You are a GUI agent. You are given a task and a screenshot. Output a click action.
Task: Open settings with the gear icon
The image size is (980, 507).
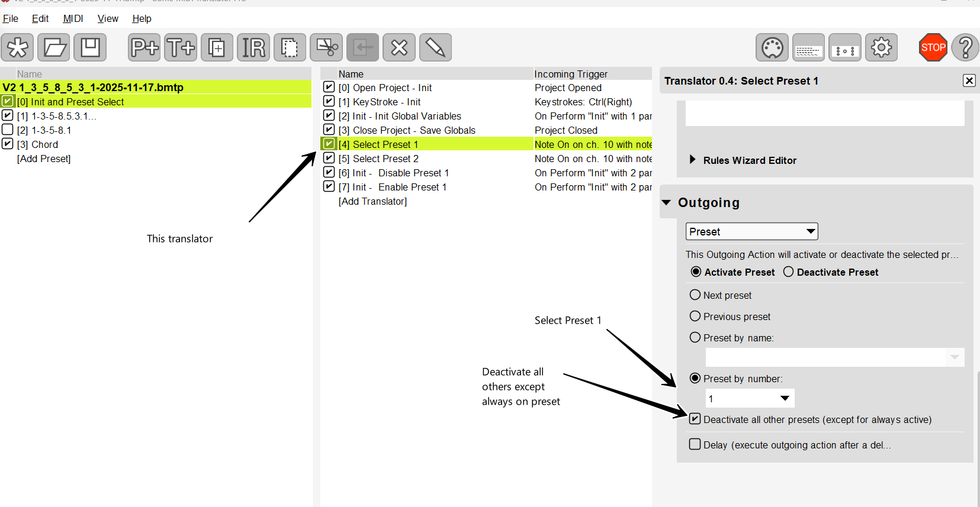point(881,47)
